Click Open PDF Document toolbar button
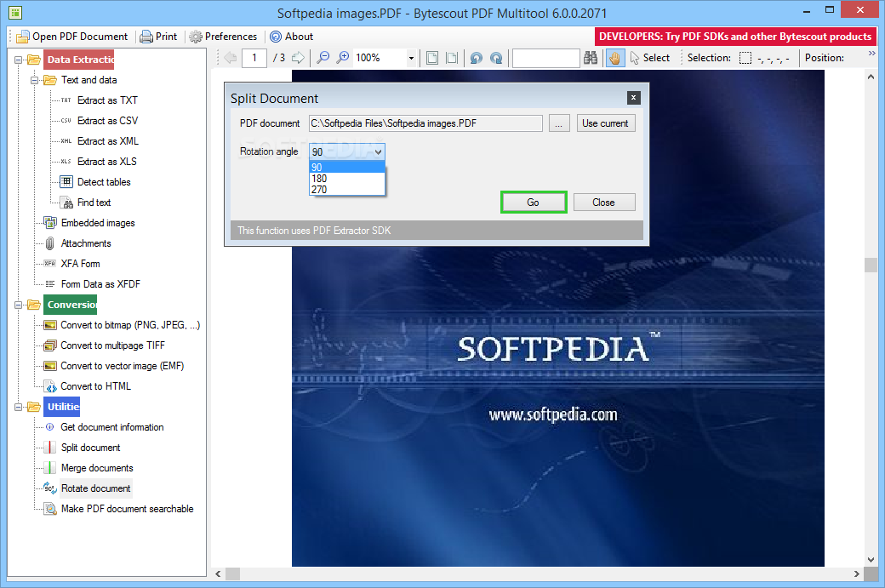Viewport: 885px width, 588px height. point(72,37)
